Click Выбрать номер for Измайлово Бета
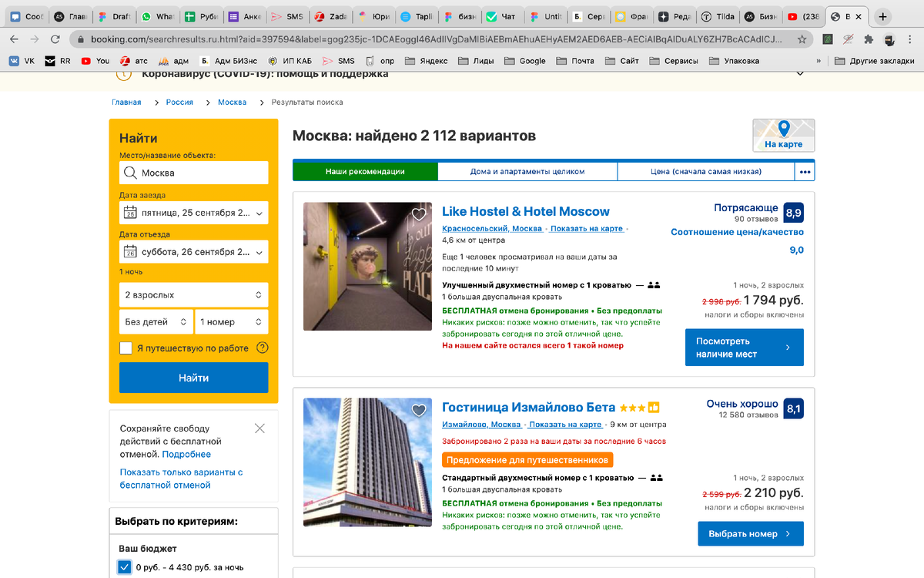The height and width of the screenshot is (578, 924). tap(750, 533)
